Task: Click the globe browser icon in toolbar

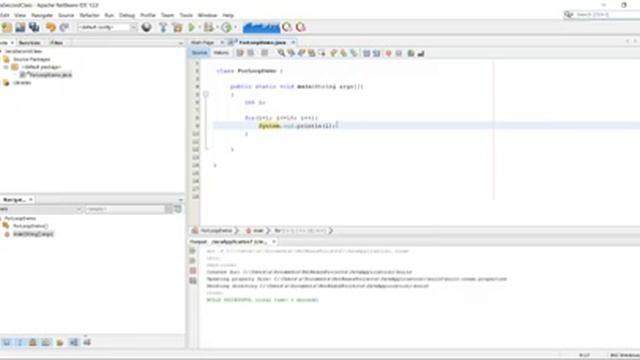Action: click(x=147, y=27)
